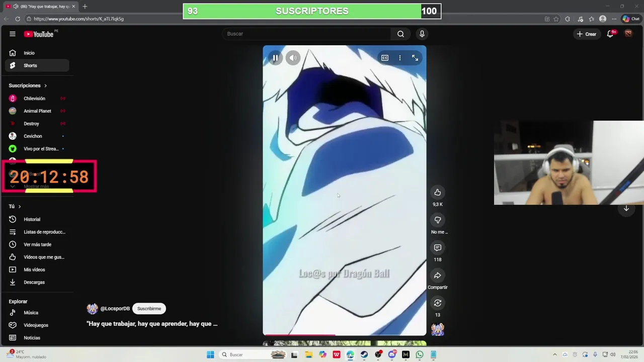Open the browser extensions puzzle icon

[x=568, y=19]
